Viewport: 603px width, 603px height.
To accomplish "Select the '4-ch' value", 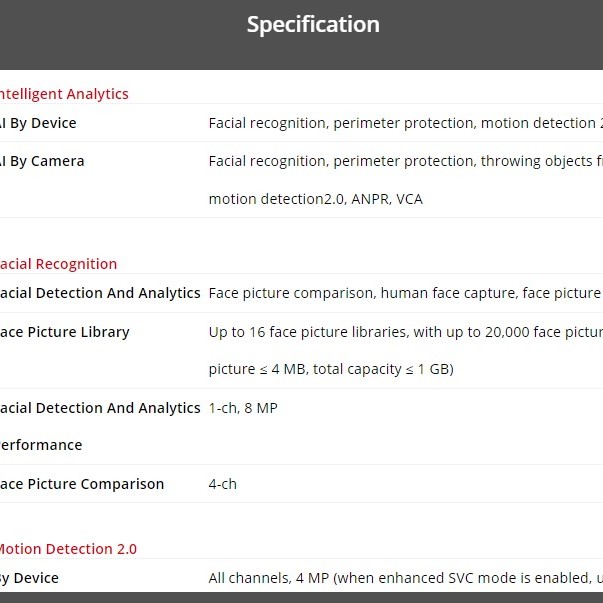I will pos(223,484).
